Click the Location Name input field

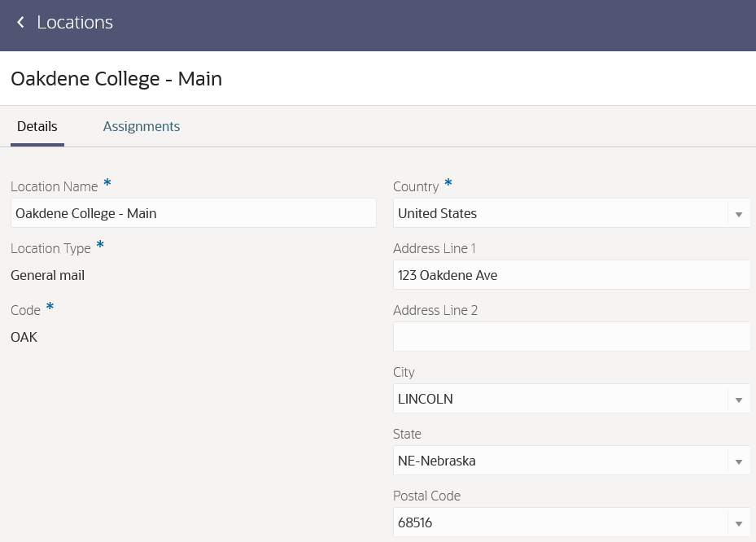click(x=193, y=213)
